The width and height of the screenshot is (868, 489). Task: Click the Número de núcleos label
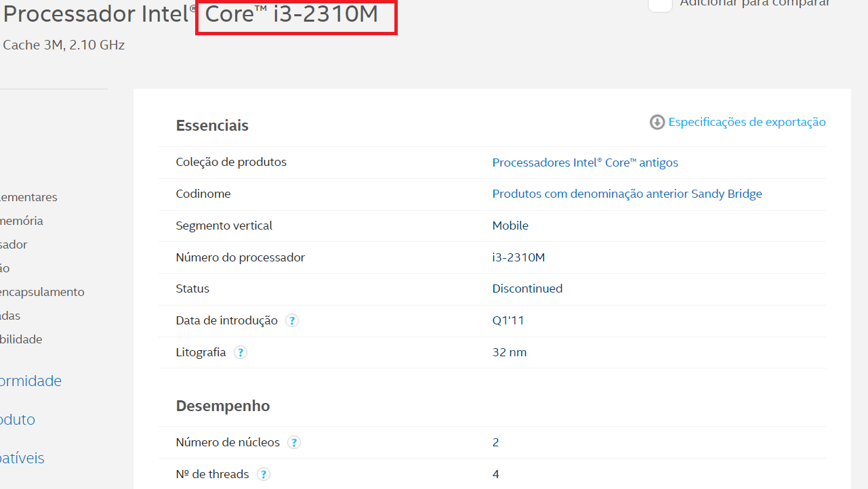(x=228, y=442)
